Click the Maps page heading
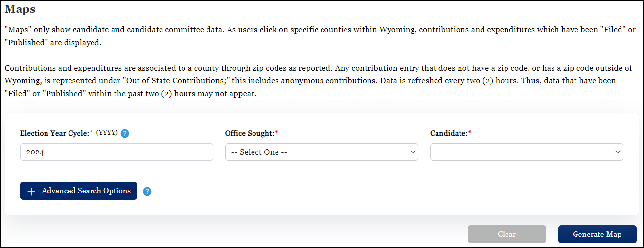 pyautogui.click(x=20, y=9)
